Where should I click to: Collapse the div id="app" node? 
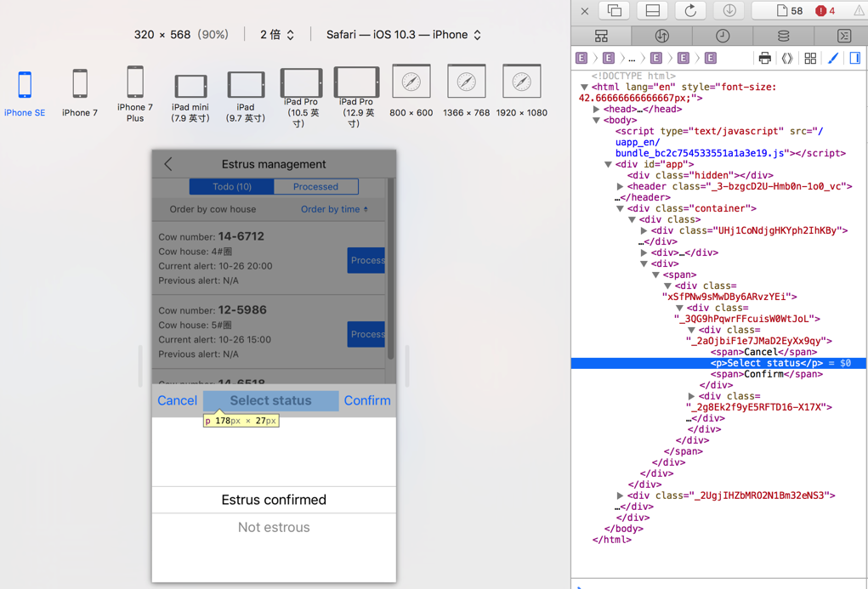(608, 164)
